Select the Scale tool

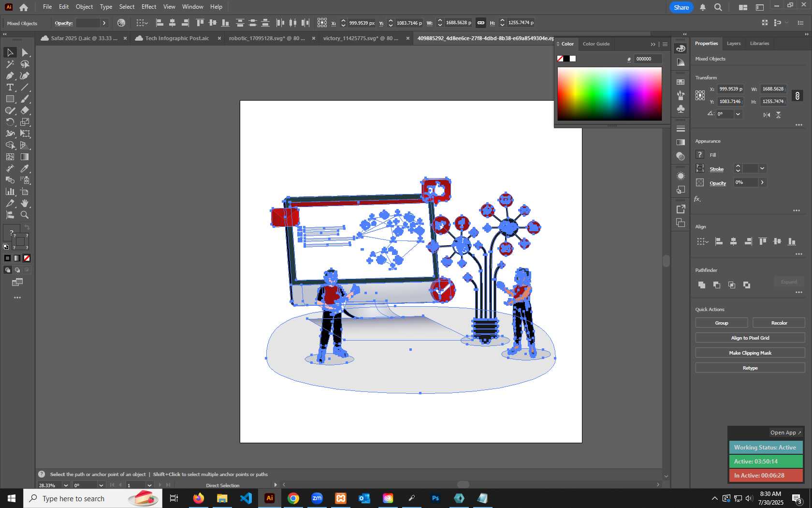pyautogui.click(x=25, y=122)
